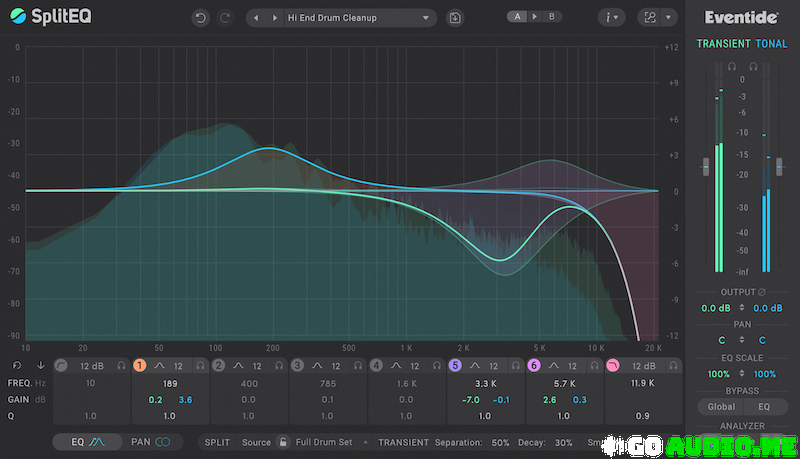
Task: Change band 6 filter shape
Action: point(554,366)
